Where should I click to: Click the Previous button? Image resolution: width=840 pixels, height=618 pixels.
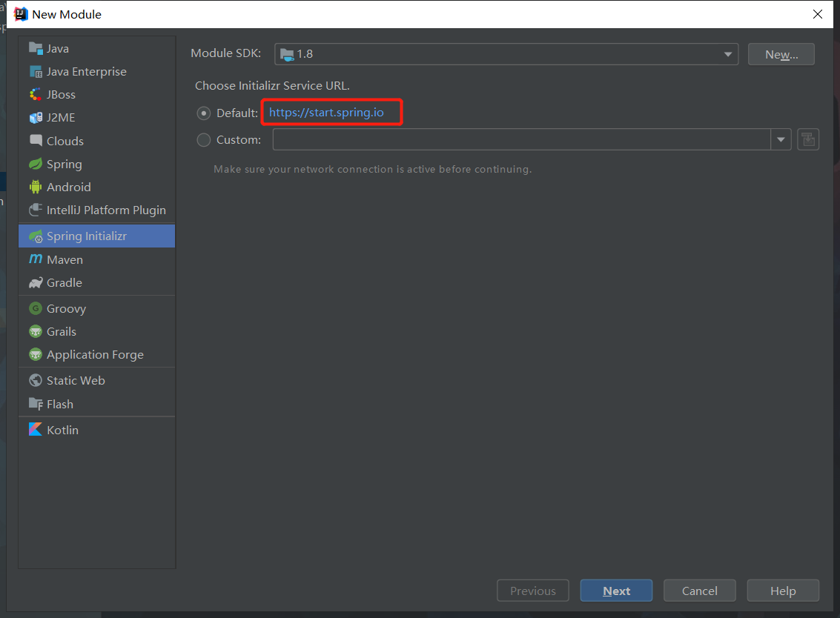click(x=532, y=590)
